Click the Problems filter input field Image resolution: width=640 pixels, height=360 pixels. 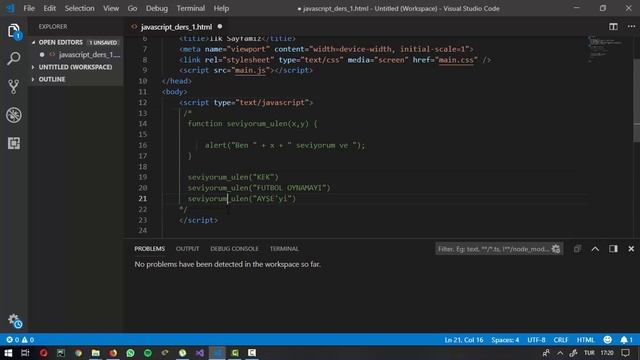(493, 249)
